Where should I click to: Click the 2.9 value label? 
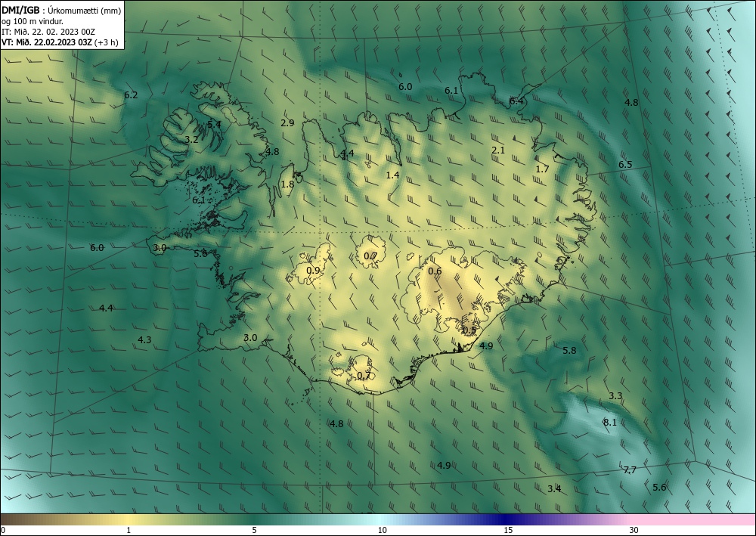coord(287,123)
